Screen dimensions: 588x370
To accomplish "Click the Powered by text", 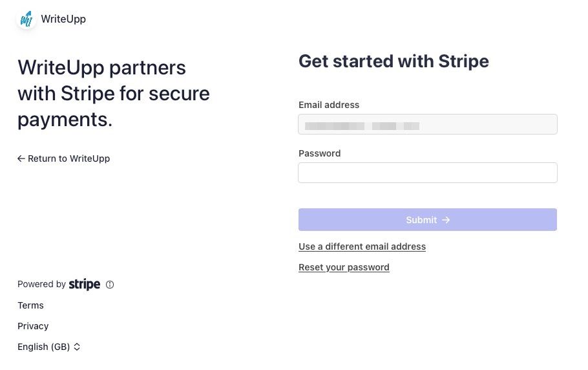I will tap(41, 284).
